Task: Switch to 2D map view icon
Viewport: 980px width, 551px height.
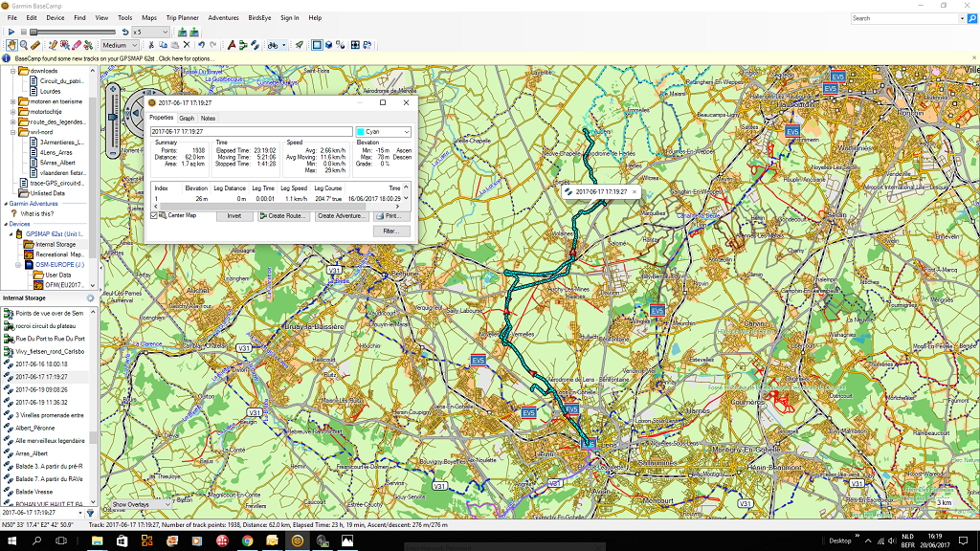Action: point(317,45)
